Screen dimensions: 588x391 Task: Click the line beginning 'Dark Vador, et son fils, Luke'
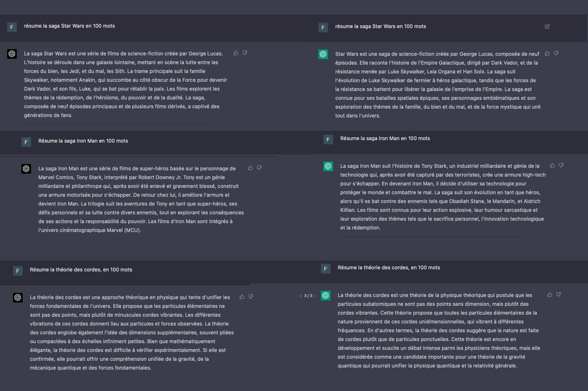[122, 89]
